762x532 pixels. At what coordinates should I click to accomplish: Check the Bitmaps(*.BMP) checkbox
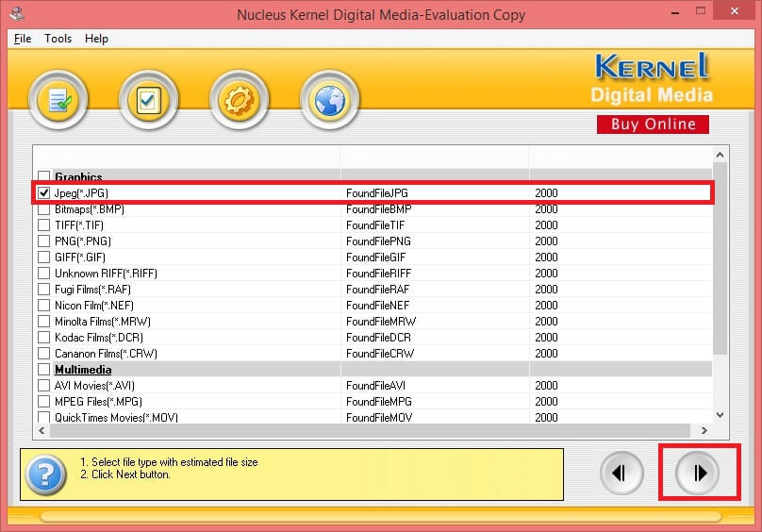click(x=43, y=209)
